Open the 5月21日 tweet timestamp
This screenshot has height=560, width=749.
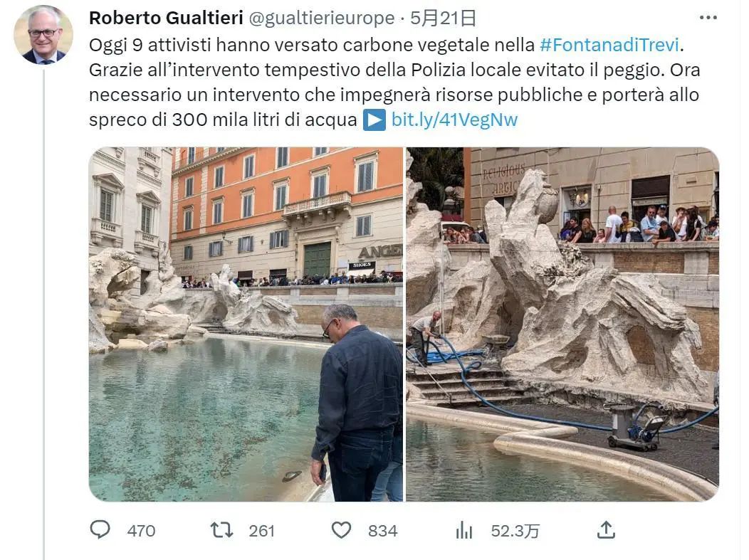(x=444, y=18)
